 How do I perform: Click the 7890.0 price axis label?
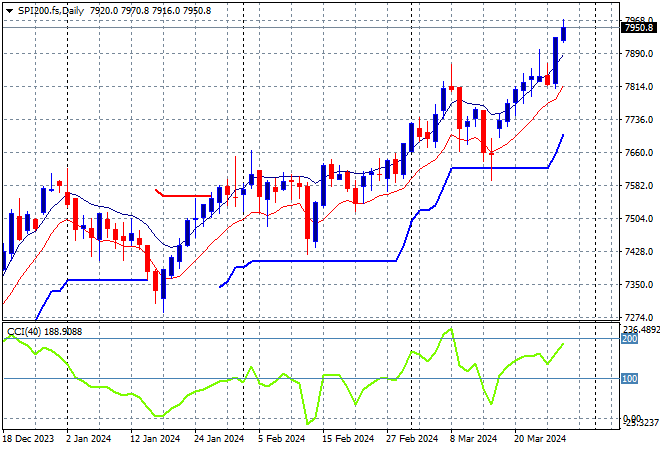(639, 53)
